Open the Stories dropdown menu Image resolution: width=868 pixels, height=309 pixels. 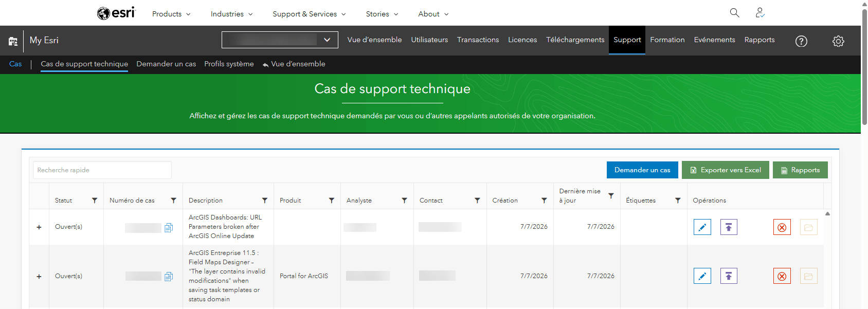(382, 14)
